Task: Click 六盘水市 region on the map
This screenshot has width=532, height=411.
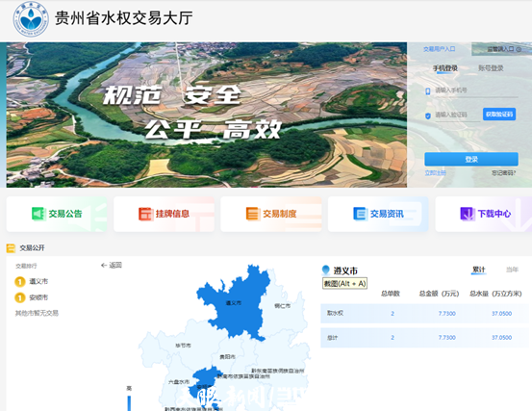Action: 179,382
